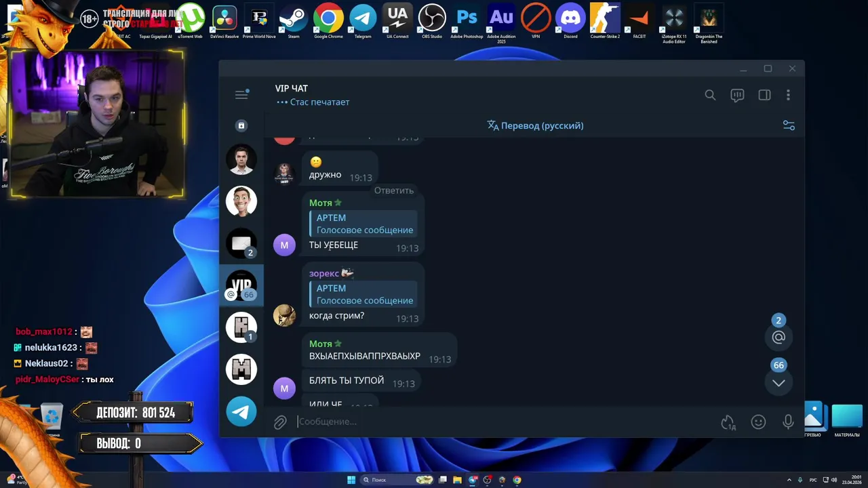This screenshot has width=868, height=488.
Task: Open the three-dots more options menu
Action: [x=788, y=95]
